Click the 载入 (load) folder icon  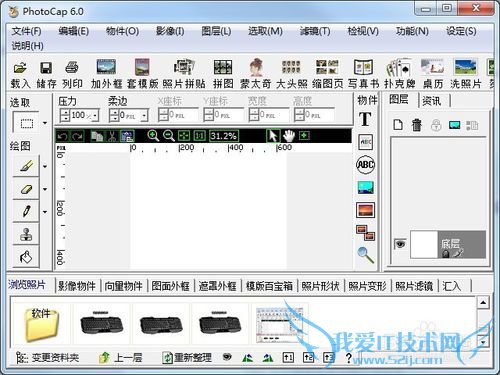click(20, 68)
